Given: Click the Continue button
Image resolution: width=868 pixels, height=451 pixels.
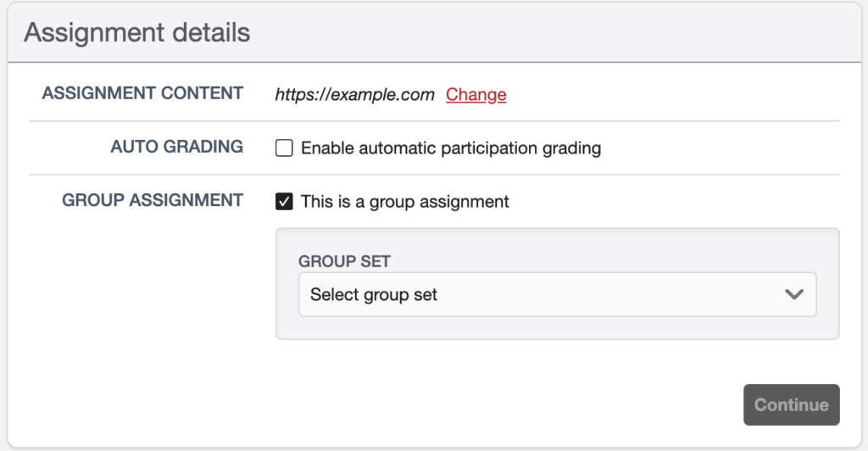Looking at the screenshot, I should tap(792, 404).
